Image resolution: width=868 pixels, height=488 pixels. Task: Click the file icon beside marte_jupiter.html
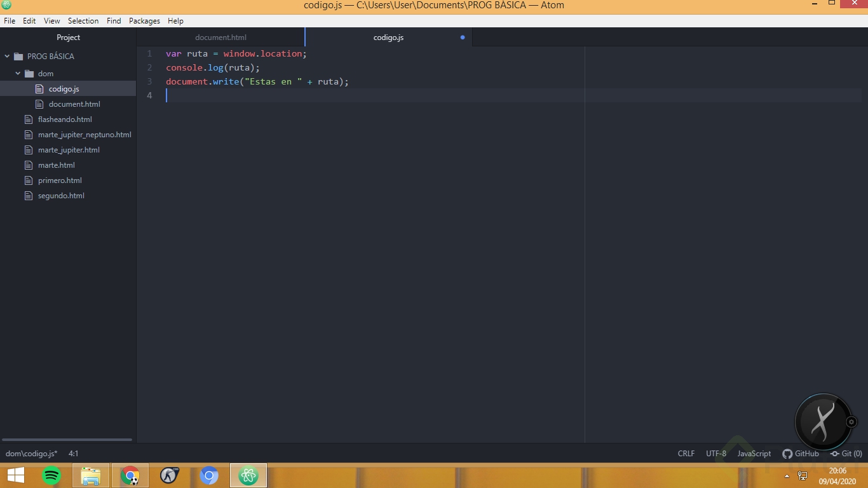[x=28, y=150]
